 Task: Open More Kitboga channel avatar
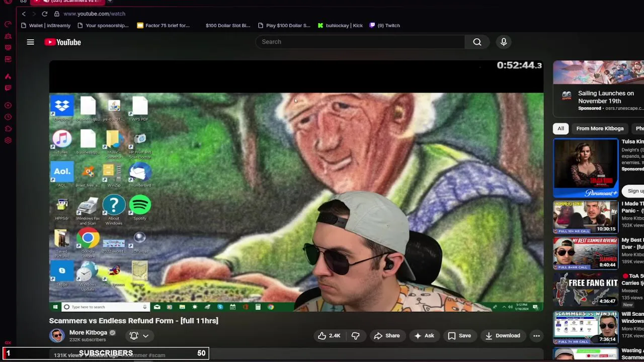[57, 335]
